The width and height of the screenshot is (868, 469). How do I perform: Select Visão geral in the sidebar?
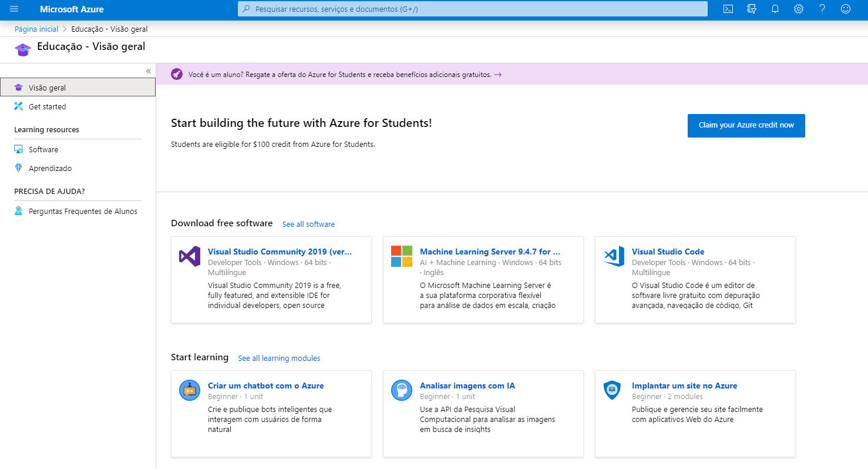(x=78, y=88)
